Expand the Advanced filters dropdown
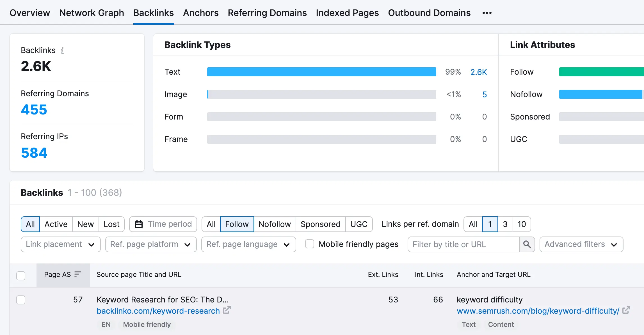 tap(581, 244)
